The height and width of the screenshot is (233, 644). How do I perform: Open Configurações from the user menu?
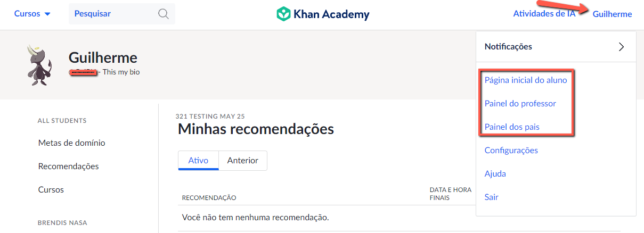pos(511,151)
